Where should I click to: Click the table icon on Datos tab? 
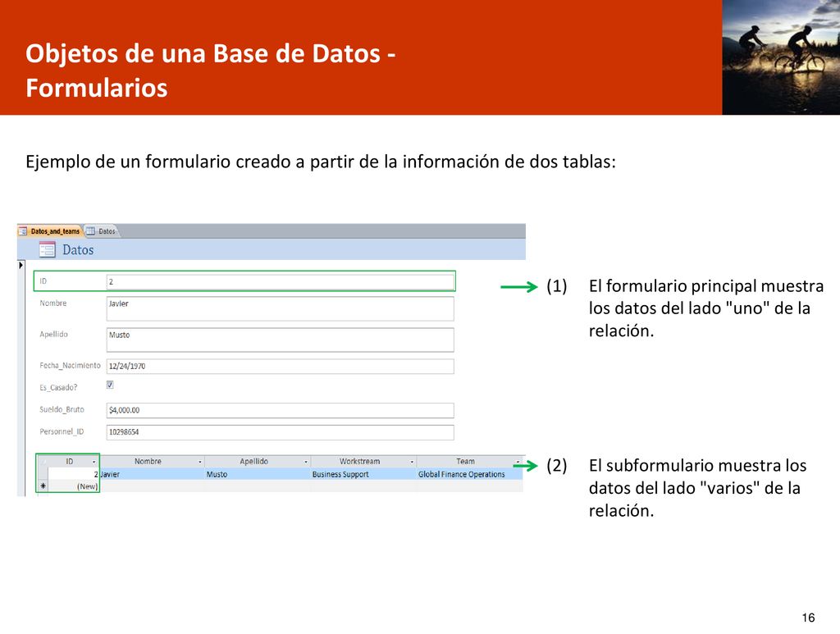90,231
